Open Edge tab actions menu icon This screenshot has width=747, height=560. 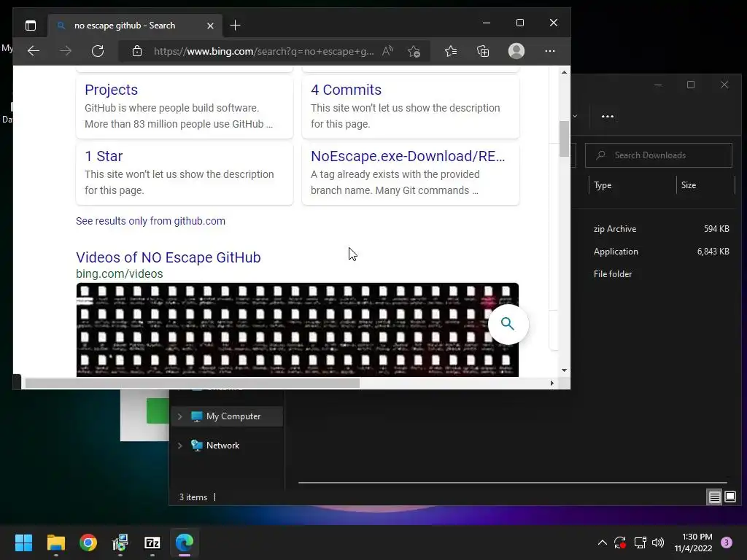tap(31, 26)
